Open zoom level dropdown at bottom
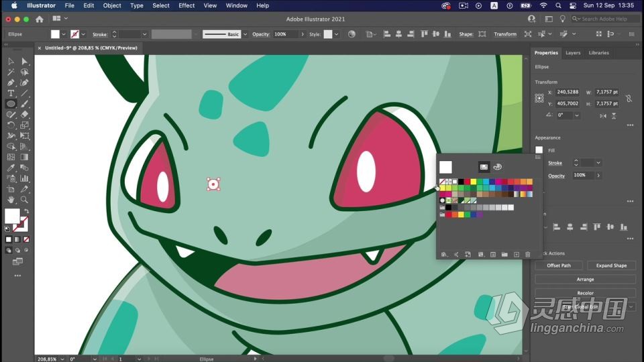The height and width of the screenshot is (362, 644). click(62, 359)
